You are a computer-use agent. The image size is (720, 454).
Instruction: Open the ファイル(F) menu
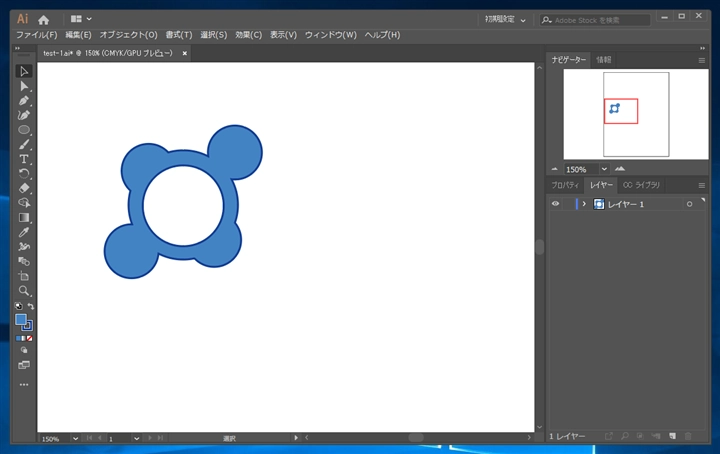point(37,35)
